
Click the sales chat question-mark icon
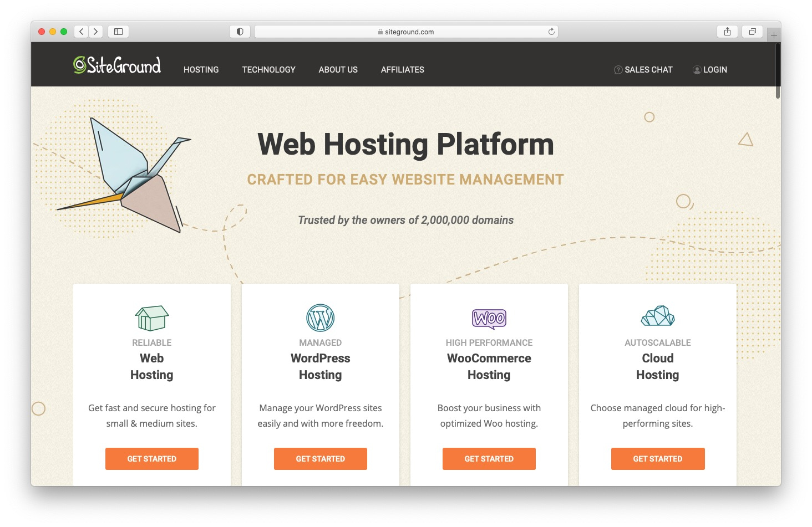pos(618,70)
